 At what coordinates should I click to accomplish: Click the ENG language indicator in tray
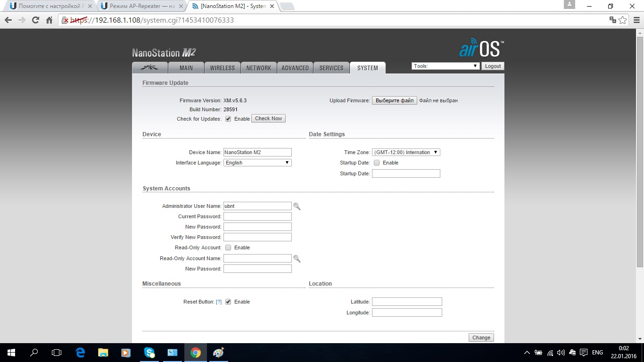point(597,353)
